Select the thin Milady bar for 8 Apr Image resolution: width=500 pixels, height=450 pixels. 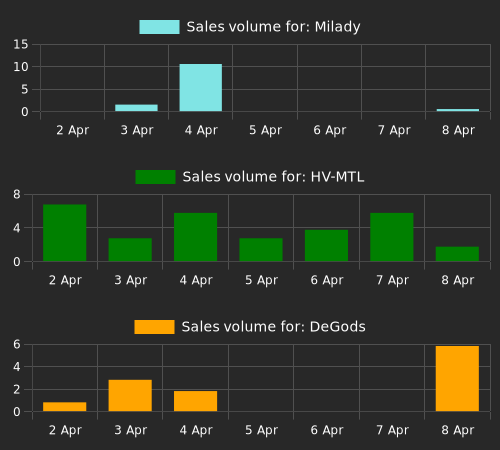click(458, 110)
